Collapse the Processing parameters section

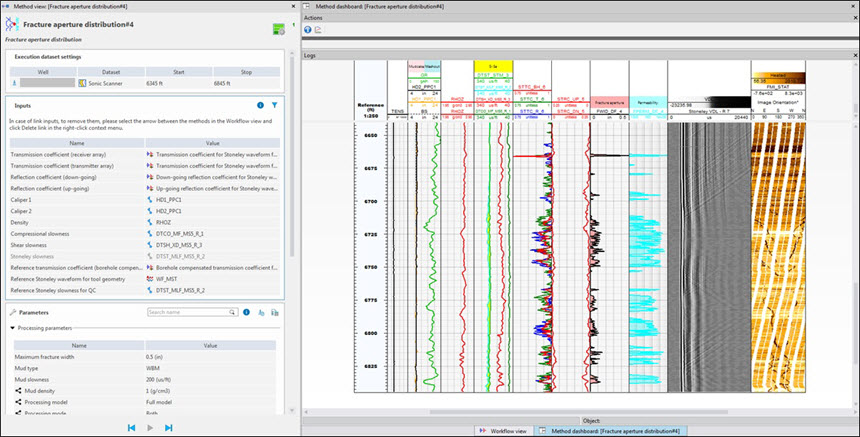(13, 328)
